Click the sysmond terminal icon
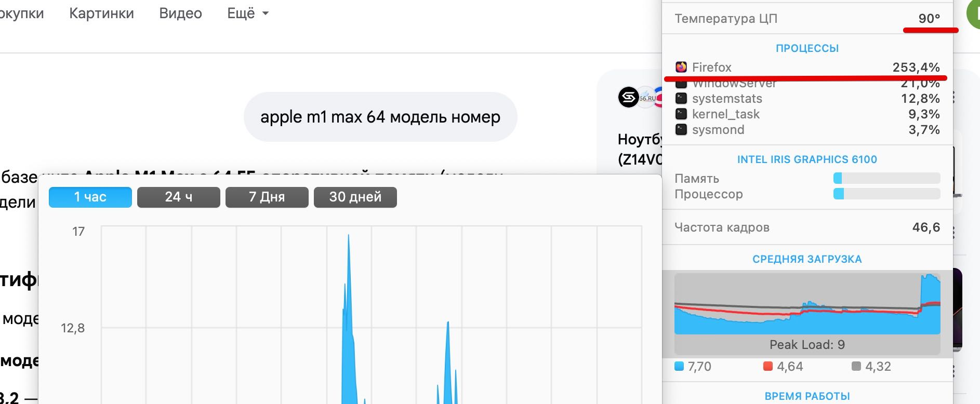980x404 pixels. tap(681, 129)
